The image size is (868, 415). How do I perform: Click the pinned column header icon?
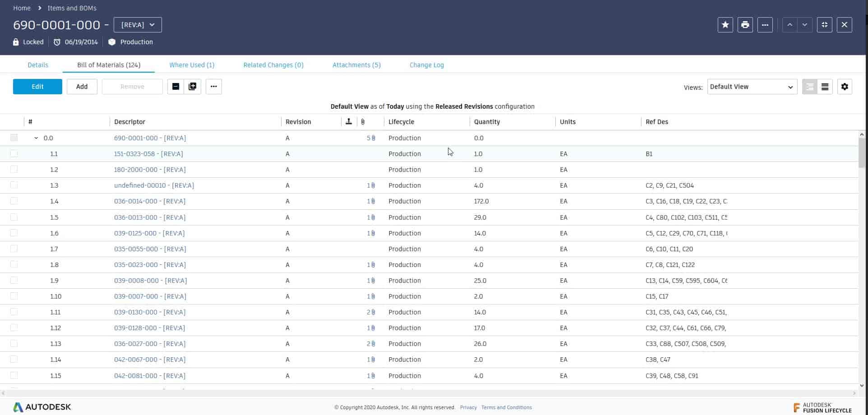coord(349,121)
